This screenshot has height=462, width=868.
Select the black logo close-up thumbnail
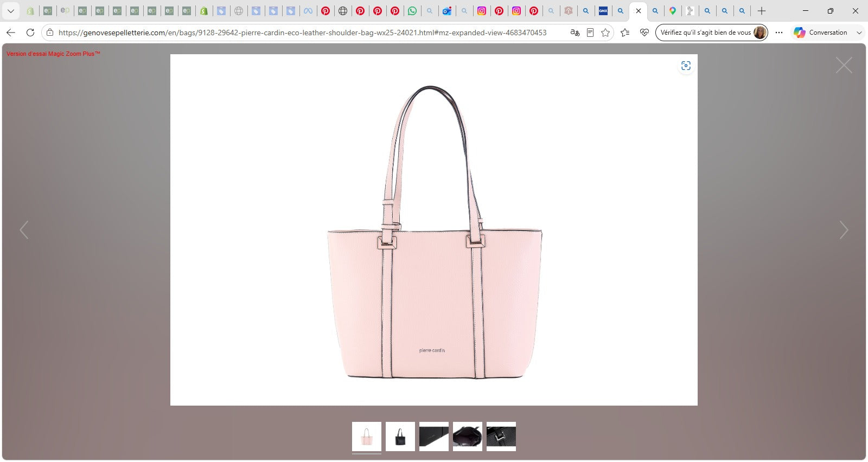click(x=434, y=437)
